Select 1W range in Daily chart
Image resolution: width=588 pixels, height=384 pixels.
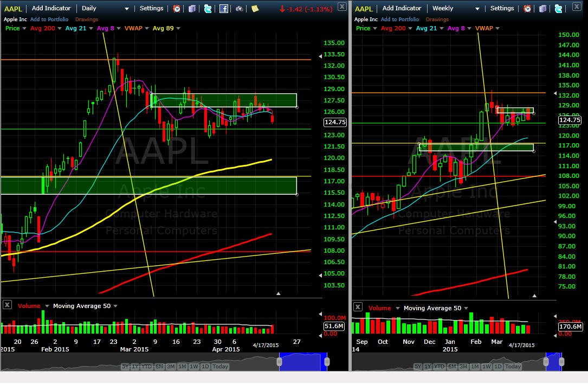tap(193, 367)
